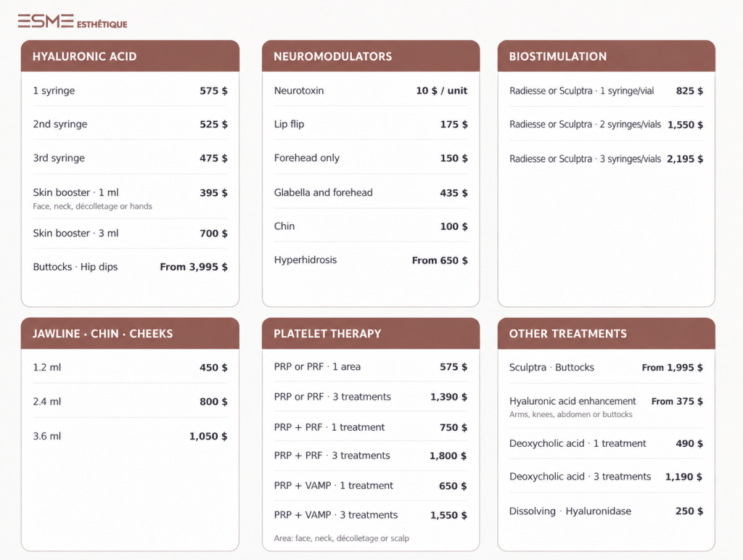Click the '3rd syringe' row label
This screenshot has width=743, height=560.
[59, 157]
